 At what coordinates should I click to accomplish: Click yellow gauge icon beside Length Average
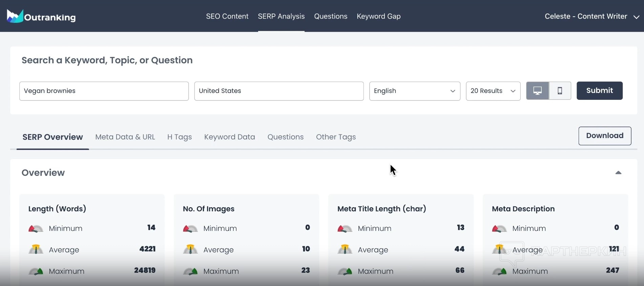tap(36, 250)
